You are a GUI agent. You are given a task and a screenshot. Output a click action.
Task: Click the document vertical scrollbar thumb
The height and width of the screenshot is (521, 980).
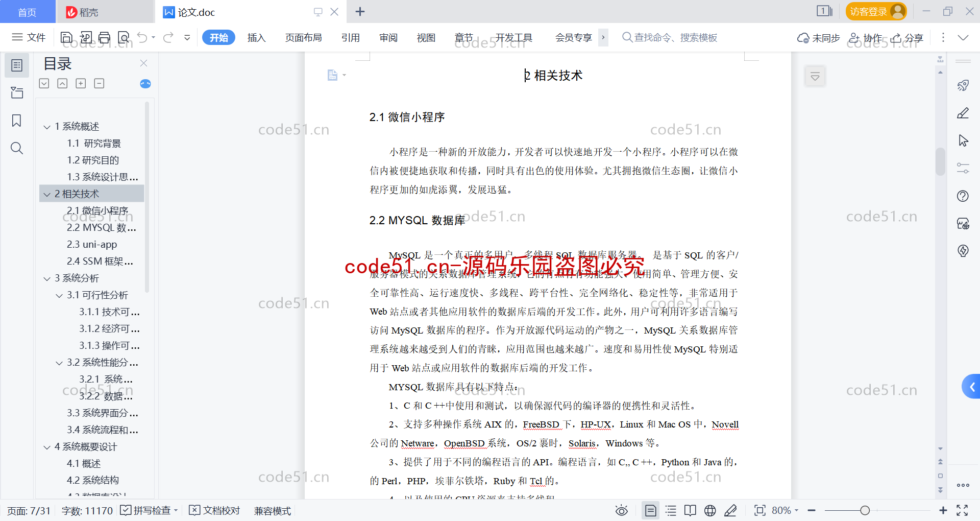(940, 161)
